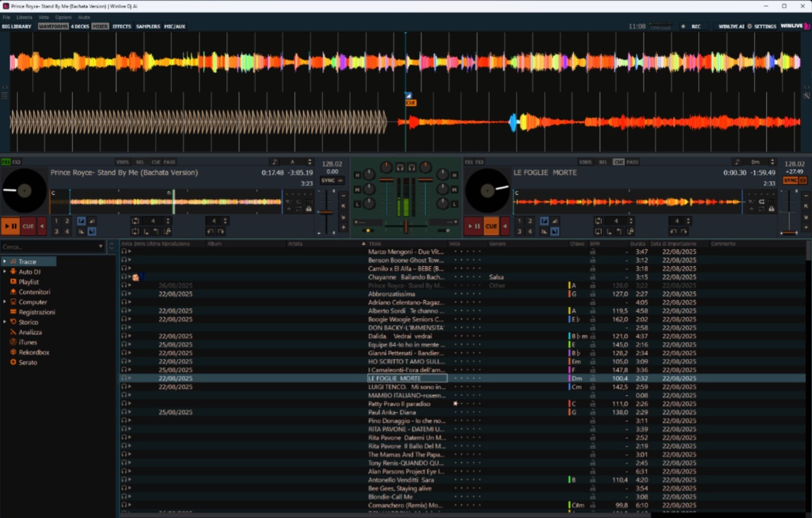Toggle PASS mode on the left deck

click(x=169, y=162)
